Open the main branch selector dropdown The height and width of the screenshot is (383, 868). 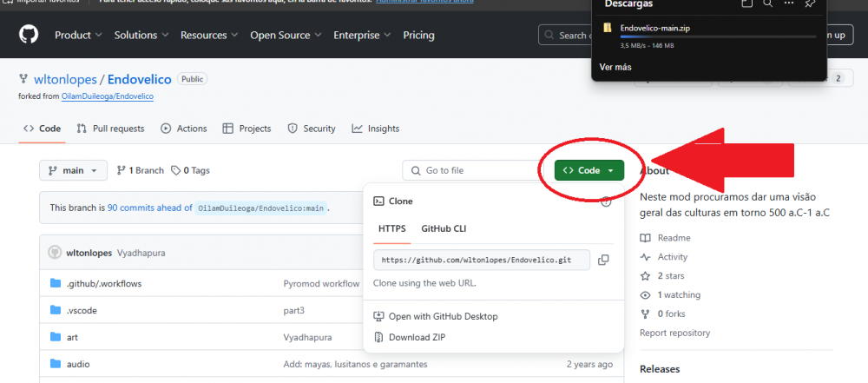[x=73, y=170]
